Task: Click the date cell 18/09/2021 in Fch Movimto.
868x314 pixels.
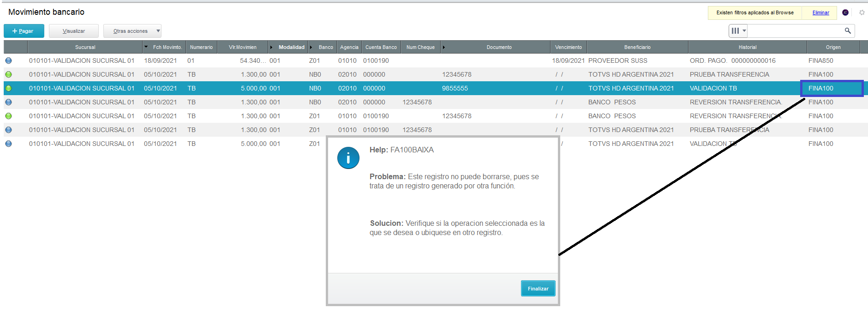Action: click(160, 60)
